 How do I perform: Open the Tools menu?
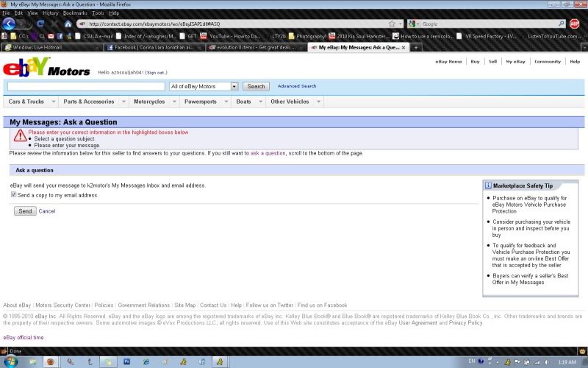pos(98,13)
